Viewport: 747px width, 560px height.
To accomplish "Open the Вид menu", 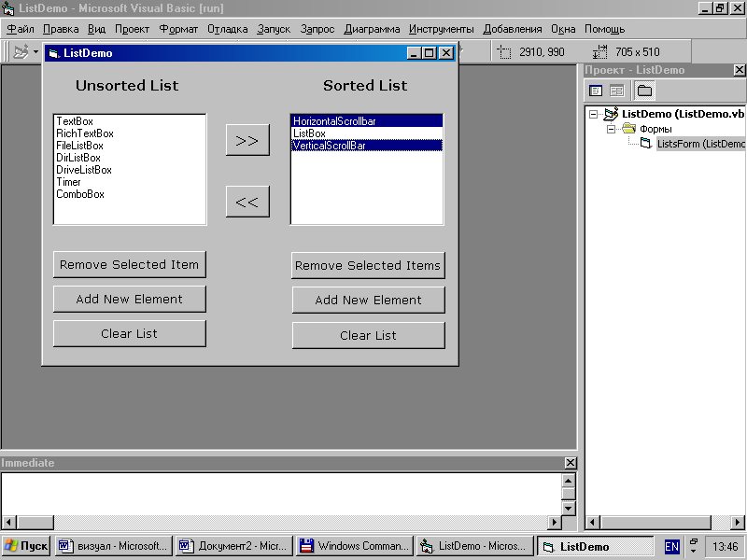I will pos(97,29).
